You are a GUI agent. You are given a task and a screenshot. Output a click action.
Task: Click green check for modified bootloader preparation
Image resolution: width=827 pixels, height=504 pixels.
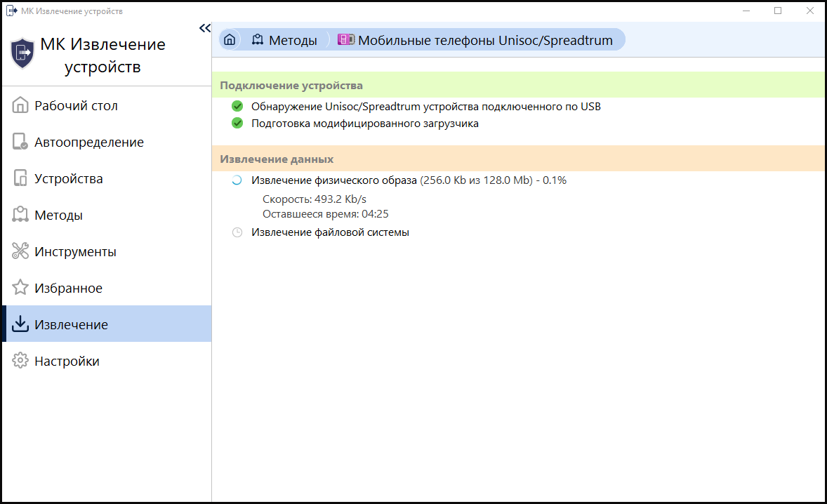[x=237, y=124]
